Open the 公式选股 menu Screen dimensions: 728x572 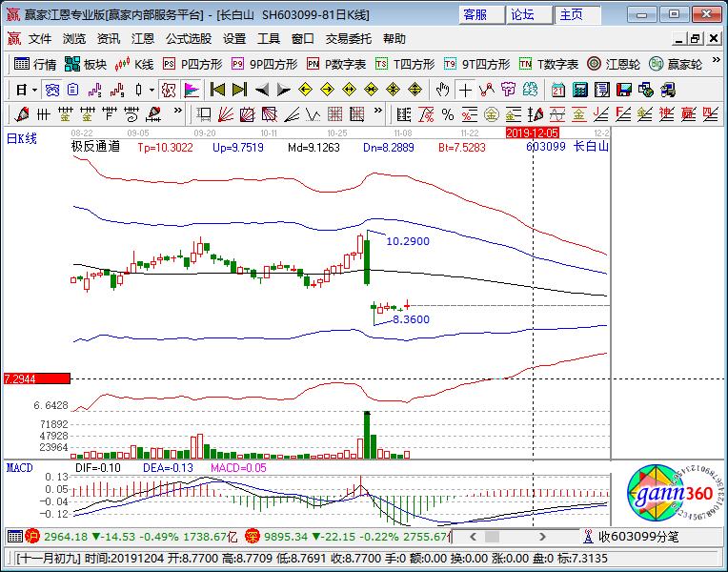[x=189, y=39]
